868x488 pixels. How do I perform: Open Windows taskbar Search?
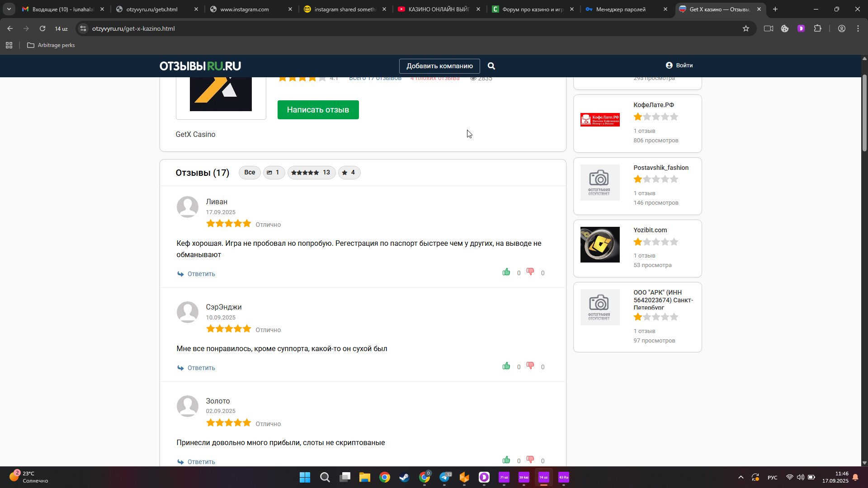325,477
